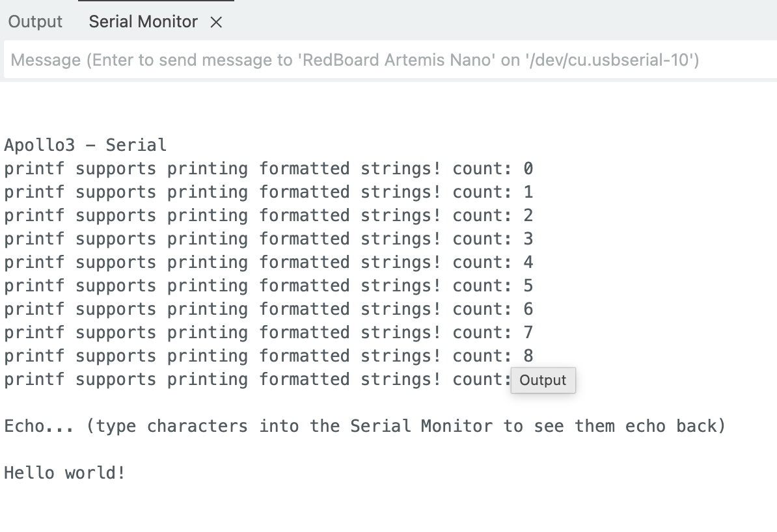Close the Serial Monitor tab
Image resolution: width=777 pixels, height=532 pixels.
217,21
